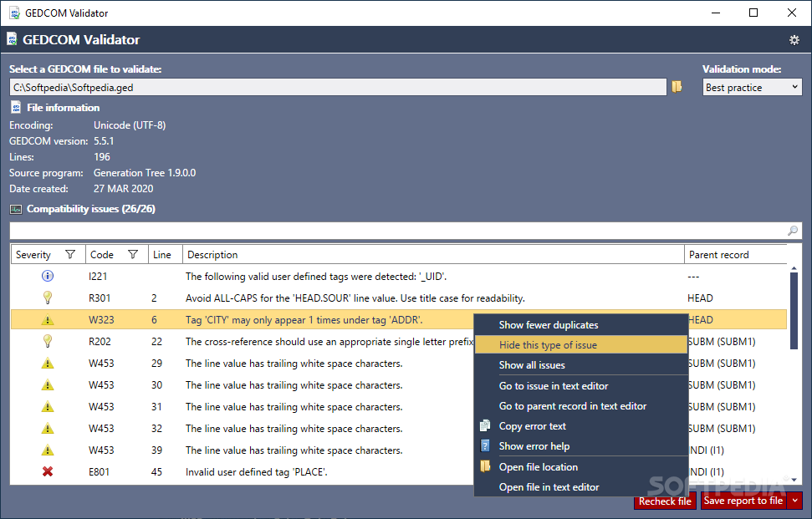This screenshot has width=812, height=519.
Task: Select Show all issues menu item
Action: click(581, 364)
